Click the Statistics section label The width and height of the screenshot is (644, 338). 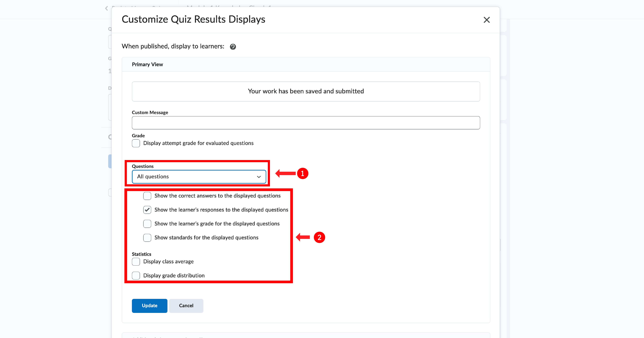pos(142,254)
